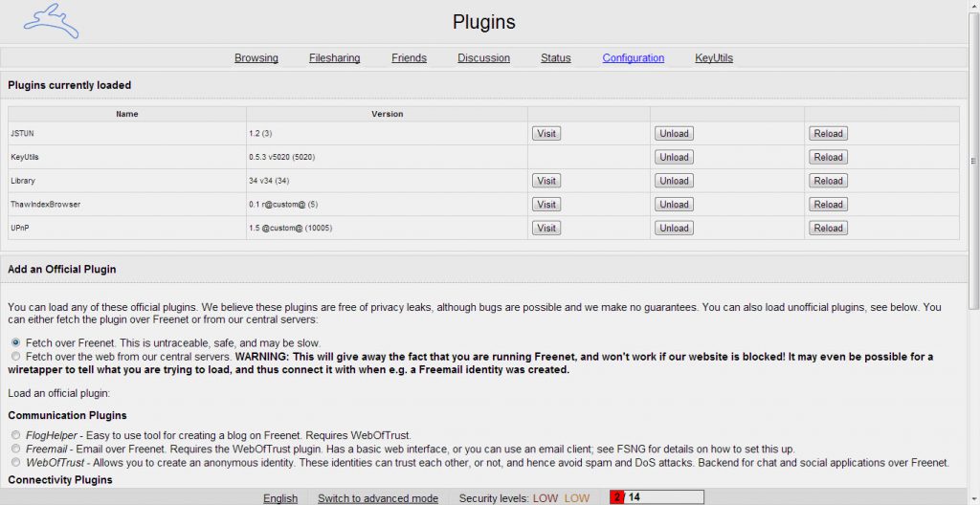Click the Name column header
Image resolution: width=980 pixels, height=505 pixels.
point(127,115)
